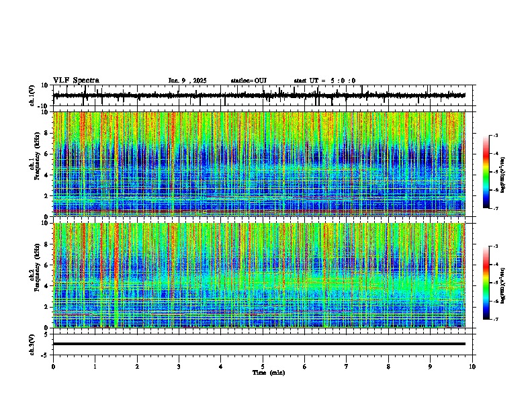
Task: Click the log(PSD) label beside ch.1 color bar
Action: [503, 175]
